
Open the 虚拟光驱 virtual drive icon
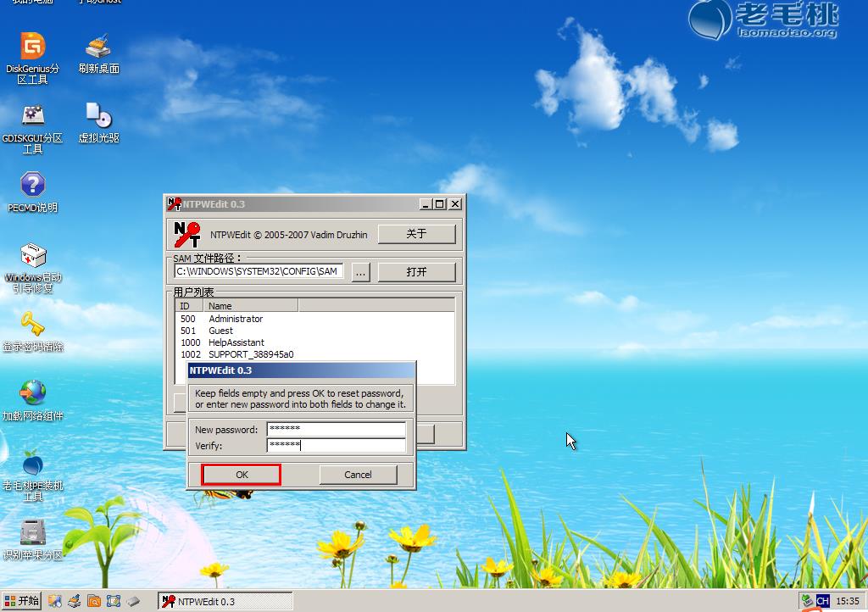(98, 116)
